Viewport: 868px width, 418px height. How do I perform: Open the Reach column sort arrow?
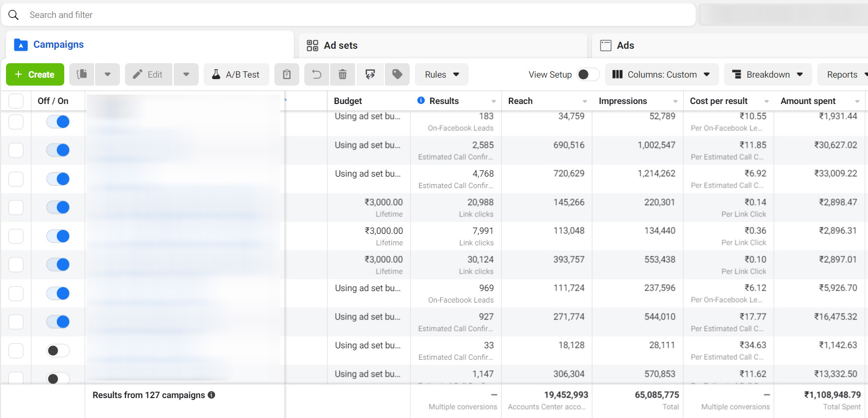click(x=585, y=101)
